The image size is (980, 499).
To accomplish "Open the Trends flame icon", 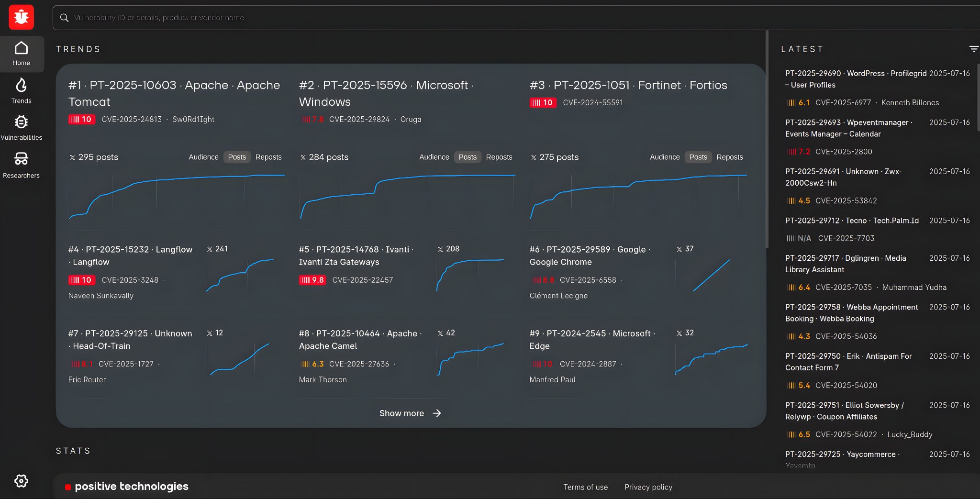I will coord(22,86).
